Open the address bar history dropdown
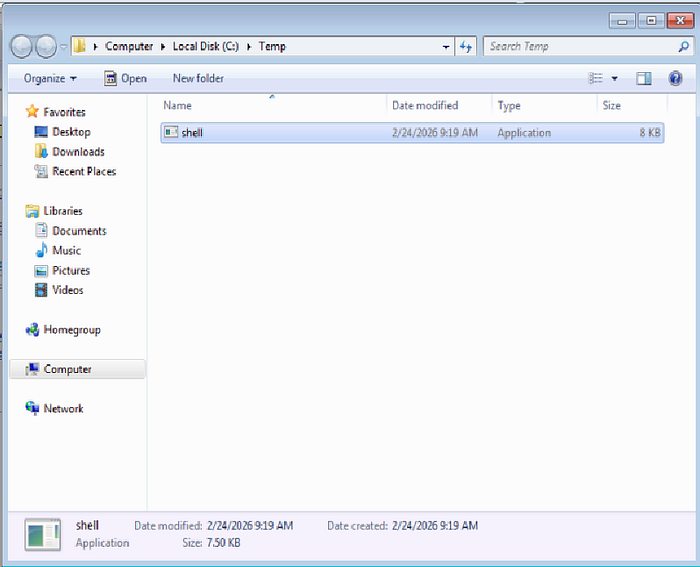This screenshot has height=567, width=700. coord(446,46)
